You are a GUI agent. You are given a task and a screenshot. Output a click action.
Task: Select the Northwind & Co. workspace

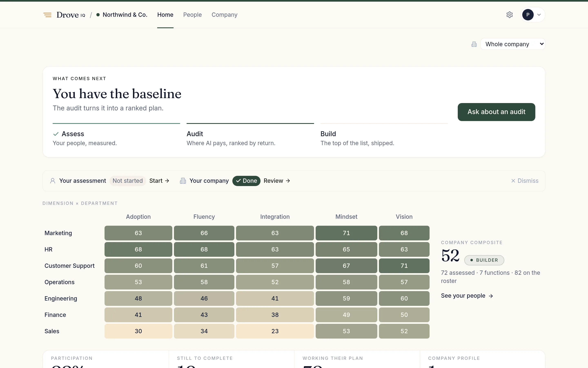tap(125, 15)
